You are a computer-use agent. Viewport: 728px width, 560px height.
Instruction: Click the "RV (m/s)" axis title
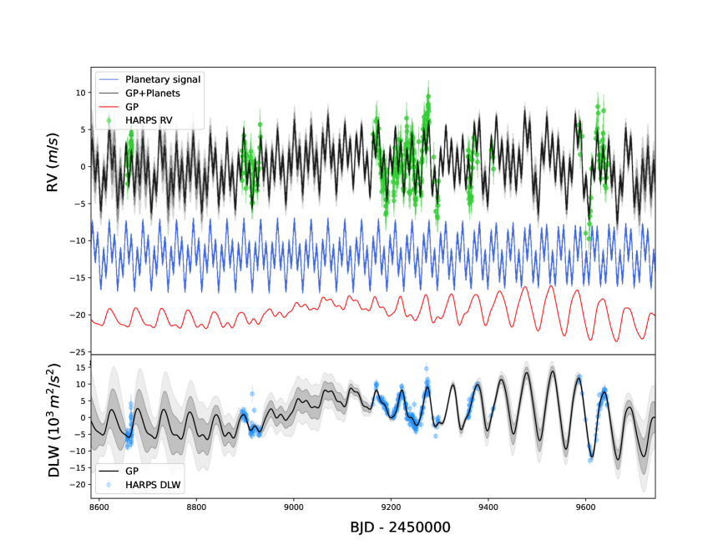[x=53, y=163]
